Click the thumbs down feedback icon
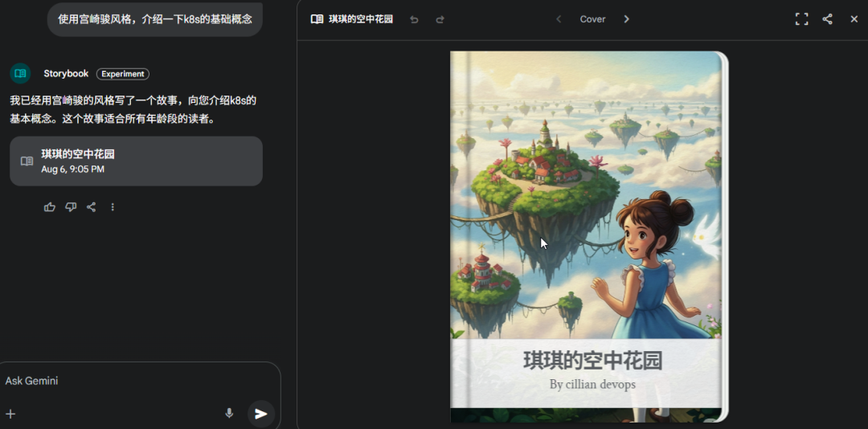Viewport: 868px width, 429px height. pyautogui.click(x=71, y=207)
